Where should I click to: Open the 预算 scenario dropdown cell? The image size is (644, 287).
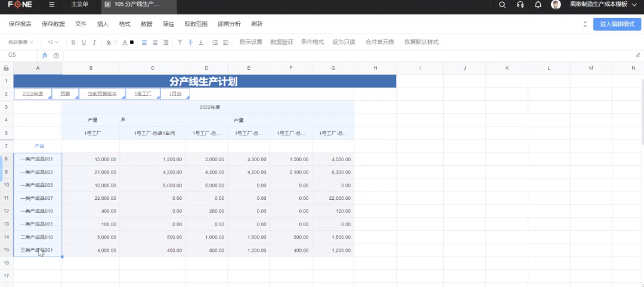click(66, 94)
